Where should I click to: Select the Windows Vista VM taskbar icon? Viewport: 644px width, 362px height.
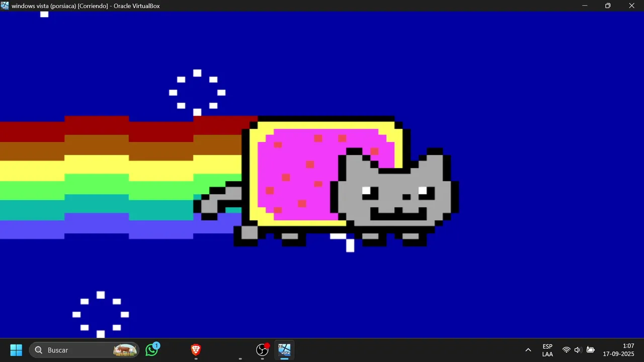pos(284,350)
